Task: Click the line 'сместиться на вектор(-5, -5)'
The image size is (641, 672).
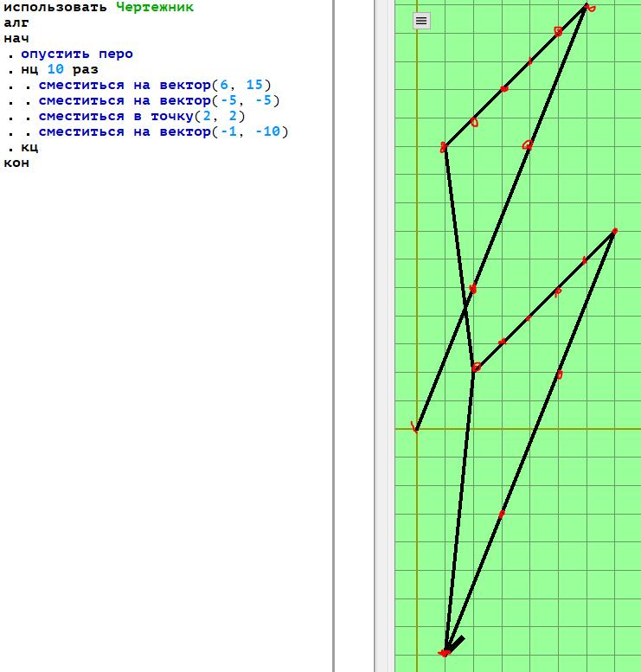Action: 159,100
